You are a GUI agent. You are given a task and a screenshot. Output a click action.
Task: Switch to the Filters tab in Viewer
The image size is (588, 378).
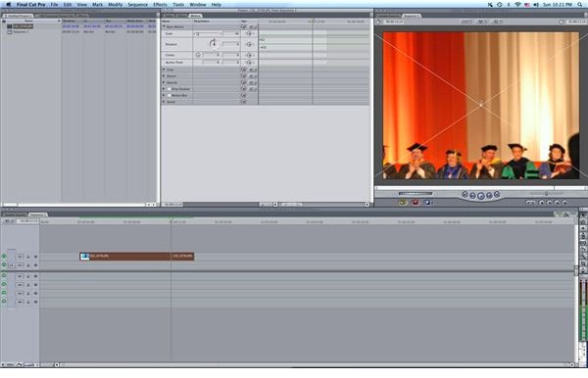[181, 16]
